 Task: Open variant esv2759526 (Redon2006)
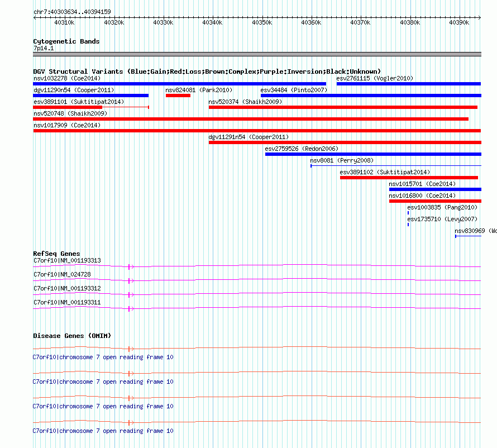click(302, 149)
